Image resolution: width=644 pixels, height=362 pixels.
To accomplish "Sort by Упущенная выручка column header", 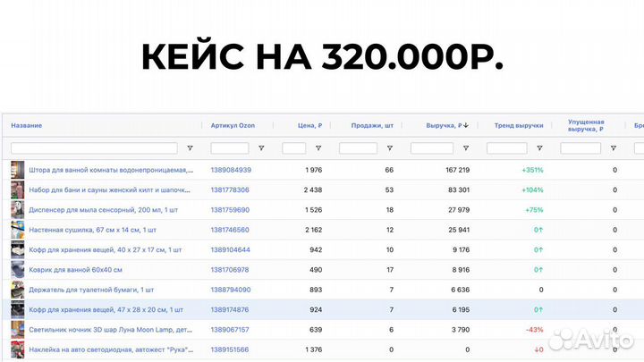I will 586,126.
